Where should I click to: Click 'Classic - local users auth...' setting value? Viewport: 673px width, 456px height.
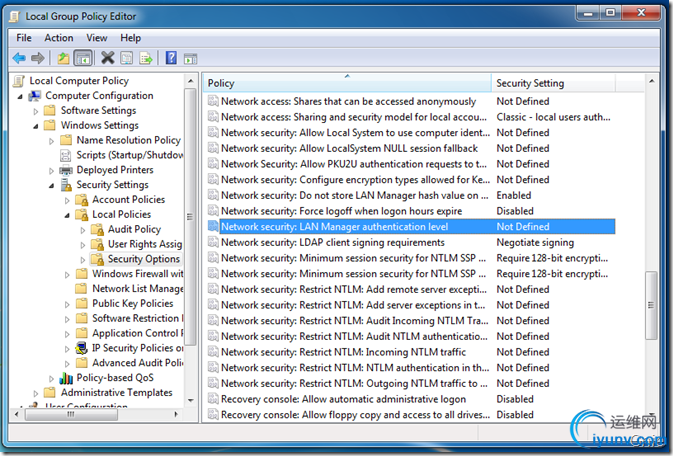553,117
